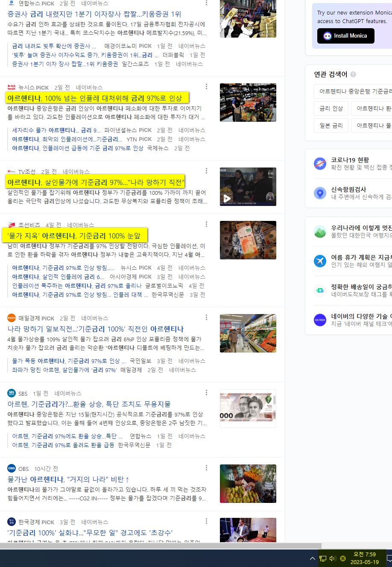The image size is (392, 567).
Task: Open the 매일경제 produce aisle thumbnail
Action: click(x=248, y=333)
